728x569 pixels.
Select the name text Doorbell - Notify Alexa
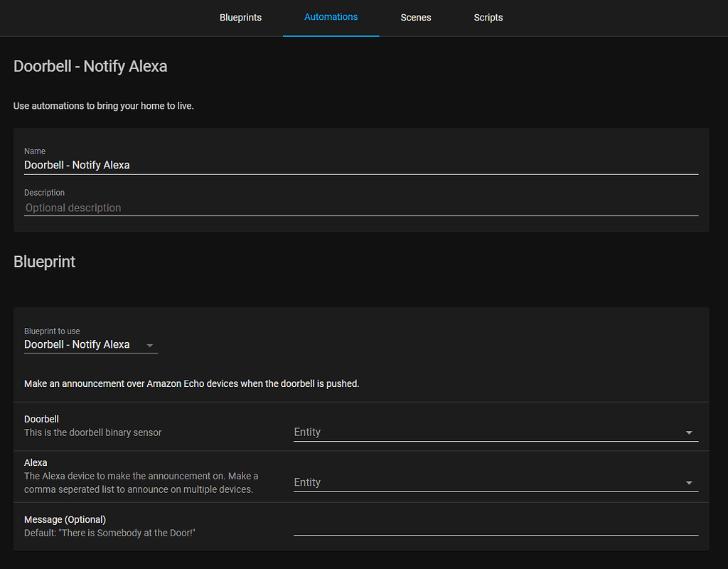click(77, 164)
